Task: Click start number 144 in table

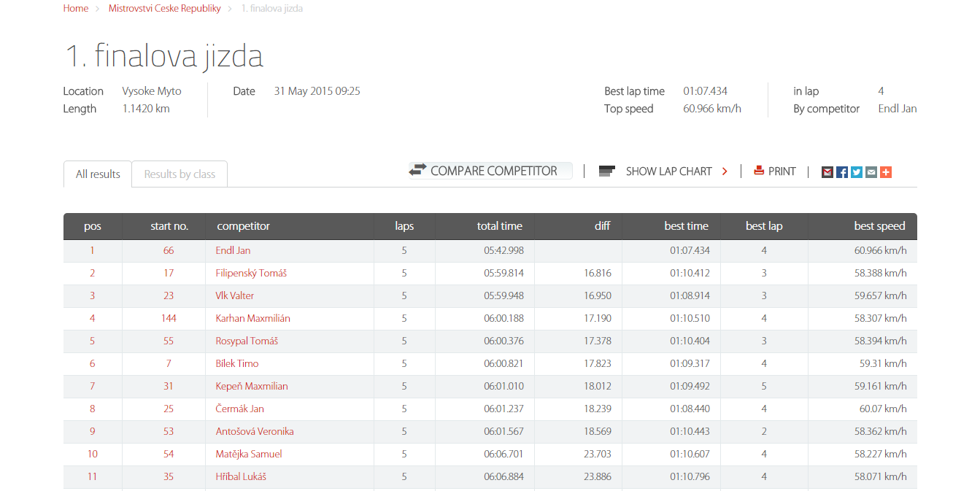Action: (x=169, y=318)
